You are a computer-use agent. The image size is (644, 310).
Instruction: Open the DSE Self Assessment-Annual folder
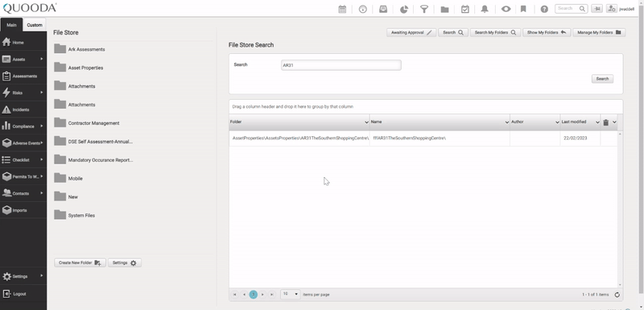coord(93,142)
